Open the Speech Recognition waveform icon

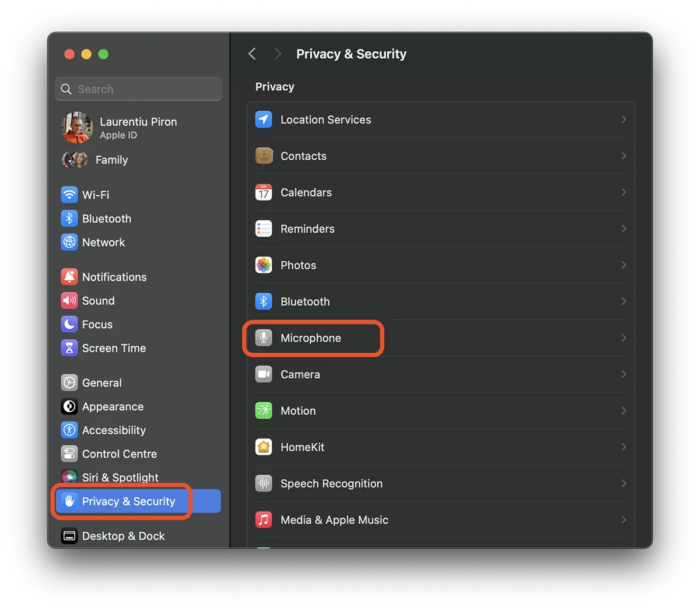click(264, 483)
